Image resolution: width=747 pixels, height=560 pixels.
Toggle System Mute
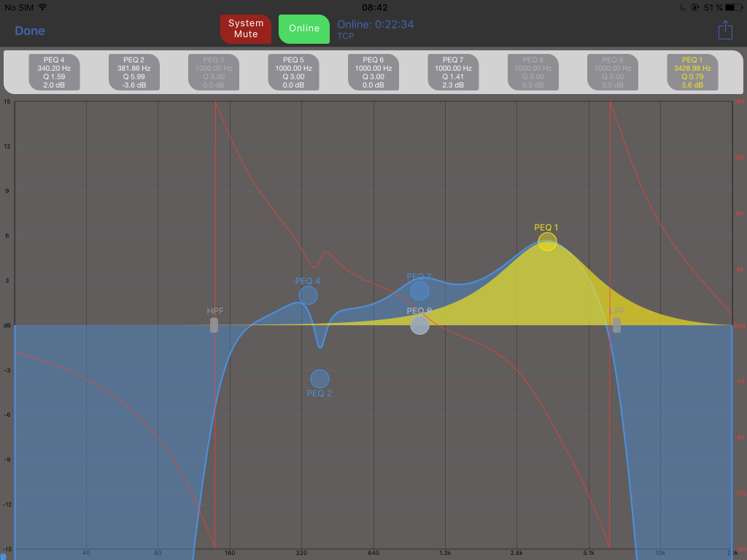pos(246,29)
